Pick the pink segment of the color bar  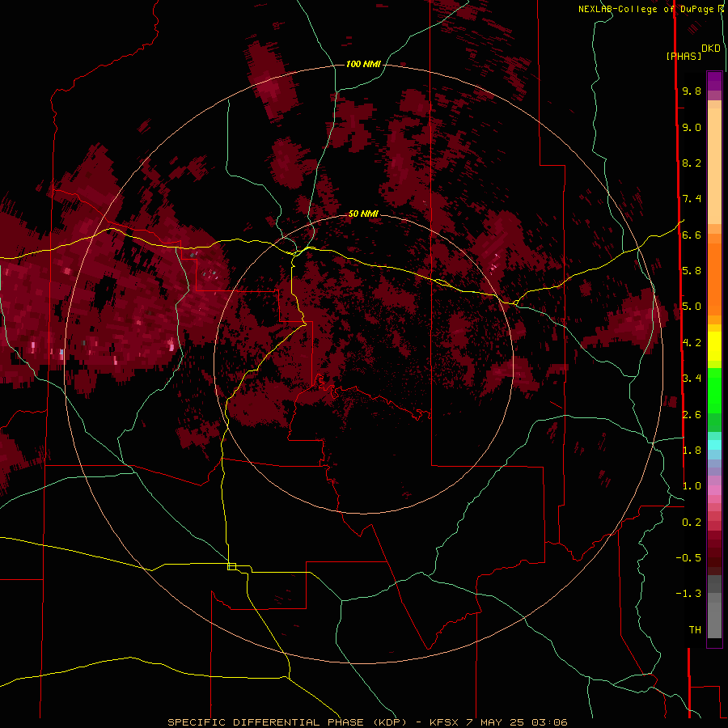click(x=714, y=490)
